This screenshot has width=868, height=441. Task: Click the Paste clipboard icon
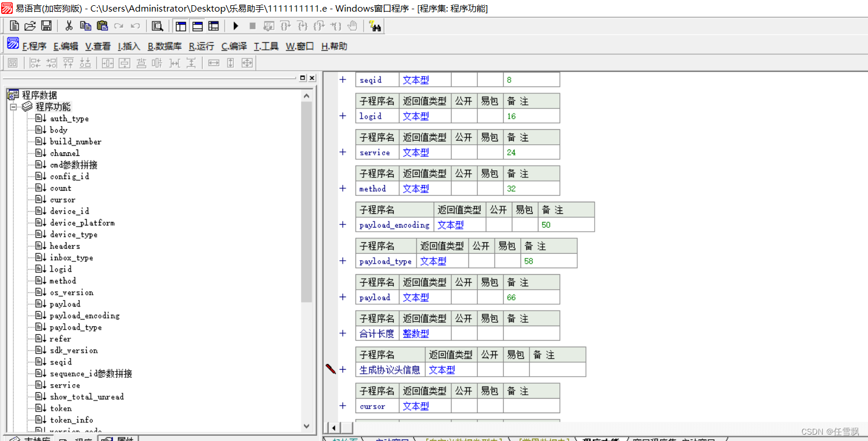102,25
